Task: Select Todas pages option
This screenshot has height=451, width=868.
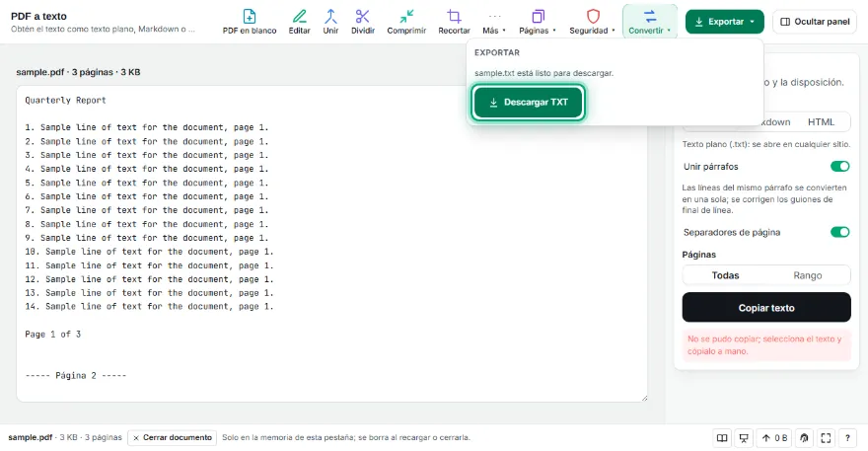Action: click(x=725, y=275)
